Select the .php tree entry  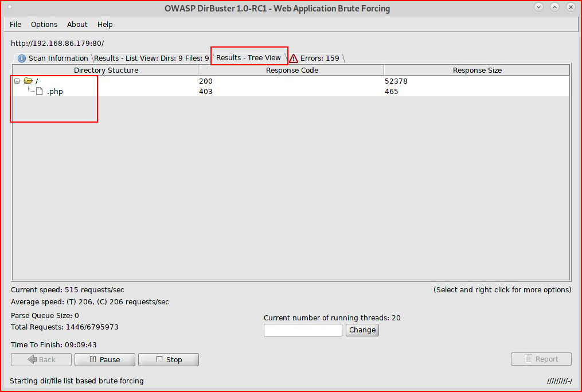point(55,92)
